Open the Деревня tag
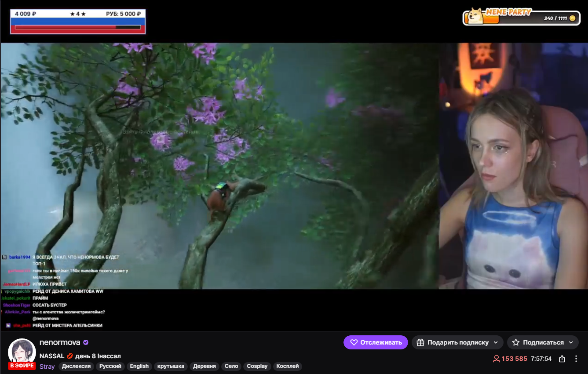 pyautogui.click(x=205, y=366)
